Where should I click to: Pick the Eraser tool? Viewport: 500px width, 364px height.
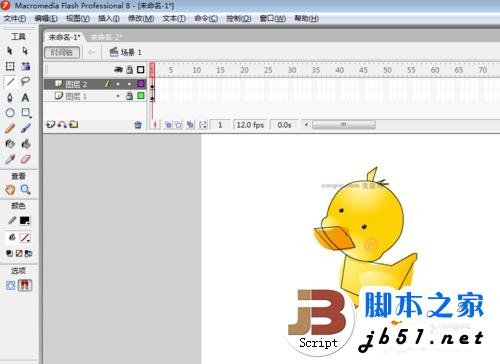pos(26,159)
